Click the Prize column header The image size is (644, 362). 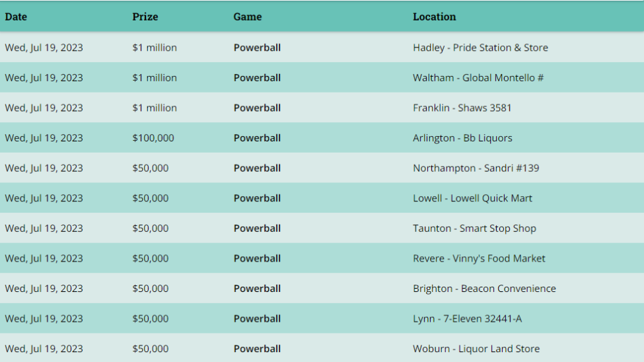(145, 17)
